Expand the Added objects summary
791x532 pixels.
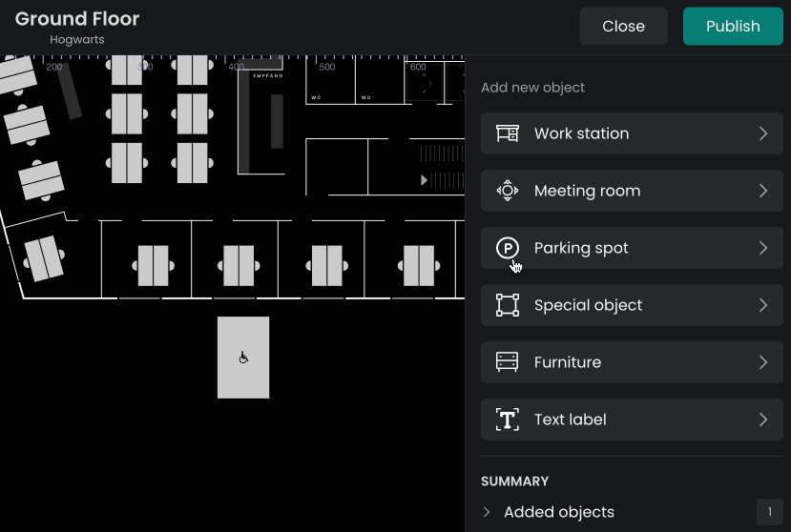[488, 512]
